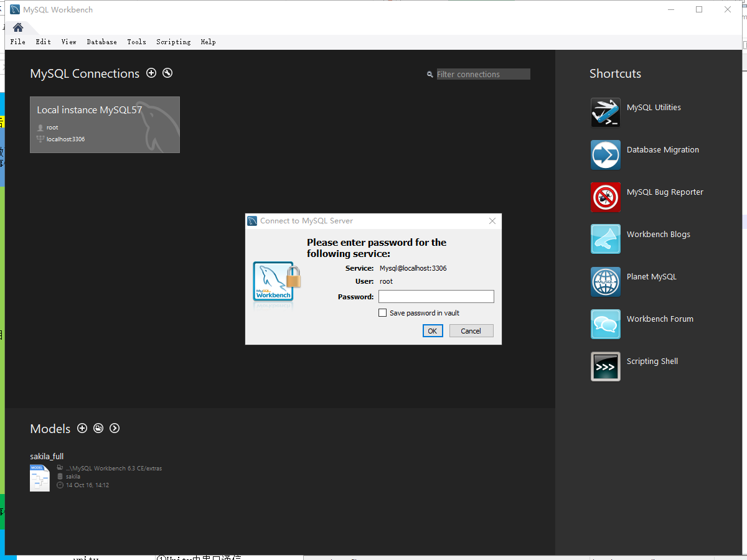Click the Models heading

coord(50,429)
